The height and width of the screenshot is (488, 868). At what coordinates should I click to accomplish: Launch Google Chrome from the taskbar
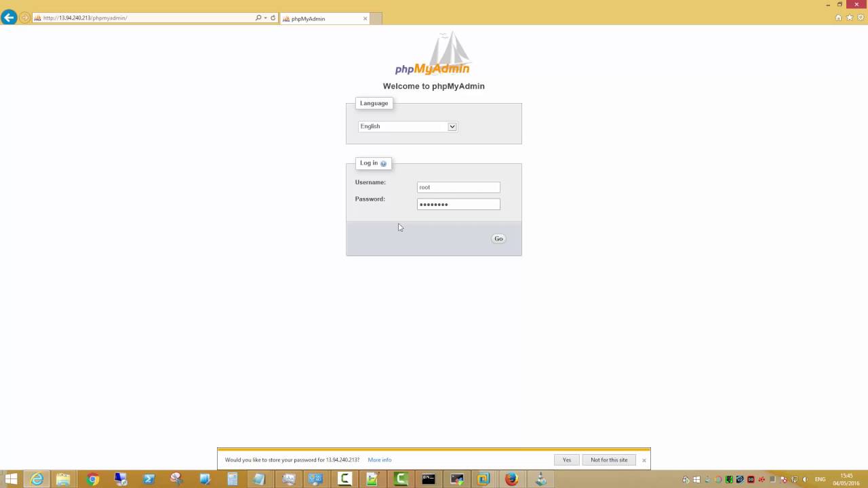pos(93,479)
